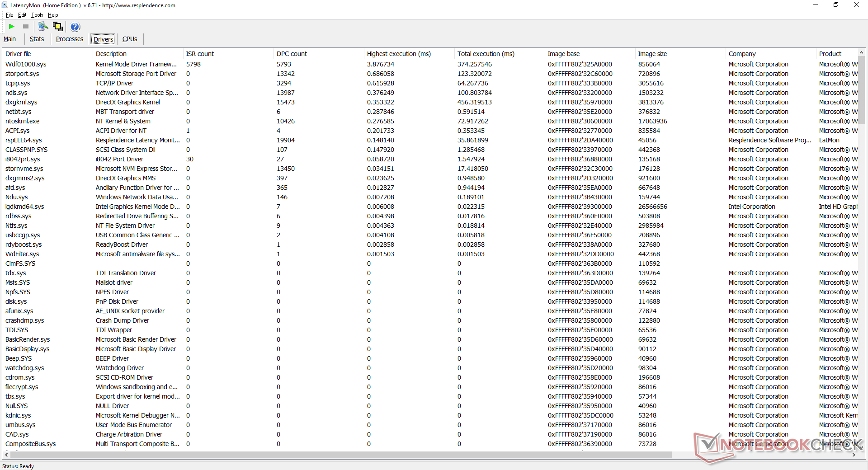Image resolution: width=868 pixels, height=470 pixels.
Task: Select the stornvme.sys driver row
Action: (x=429, y=169)
